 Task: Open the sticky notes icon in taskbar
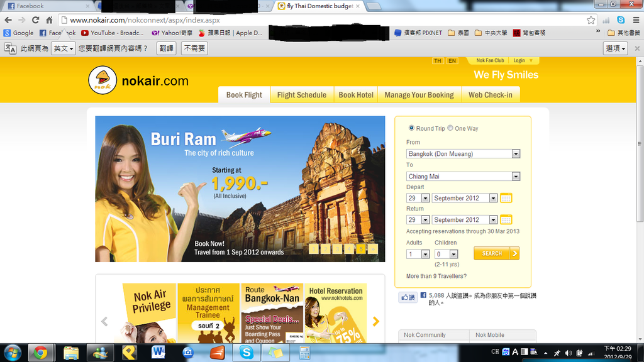click(x=275, y=353)
